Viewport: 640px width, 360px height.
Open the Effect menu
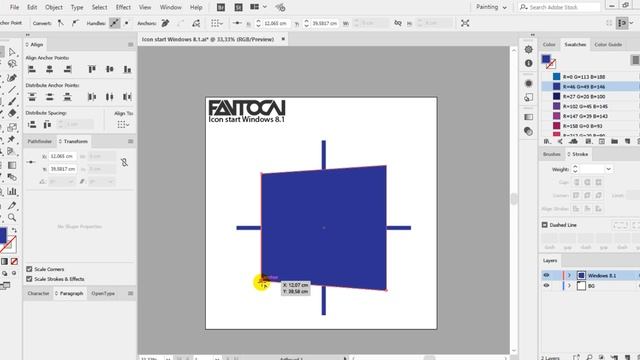(x=123, y=7)
